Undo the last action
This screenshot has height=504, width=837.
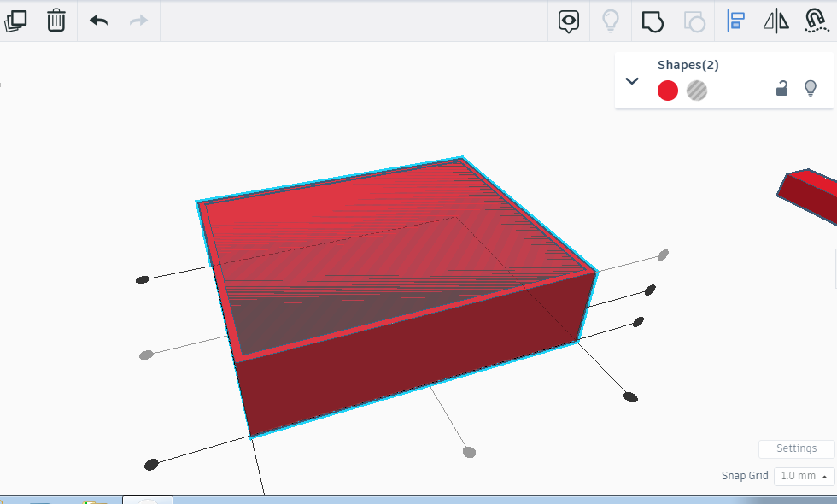pos(99,21)
